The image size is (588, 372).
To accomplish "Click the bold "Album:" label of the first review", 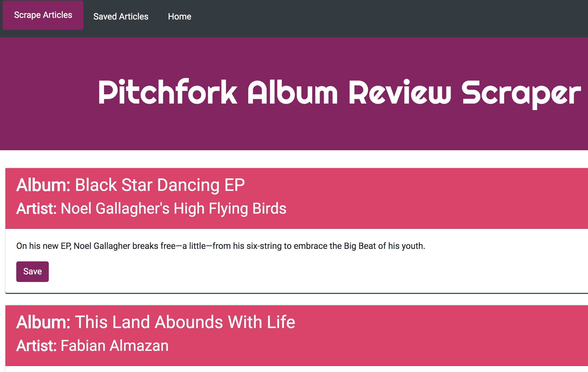I will [x=43, y=185].
